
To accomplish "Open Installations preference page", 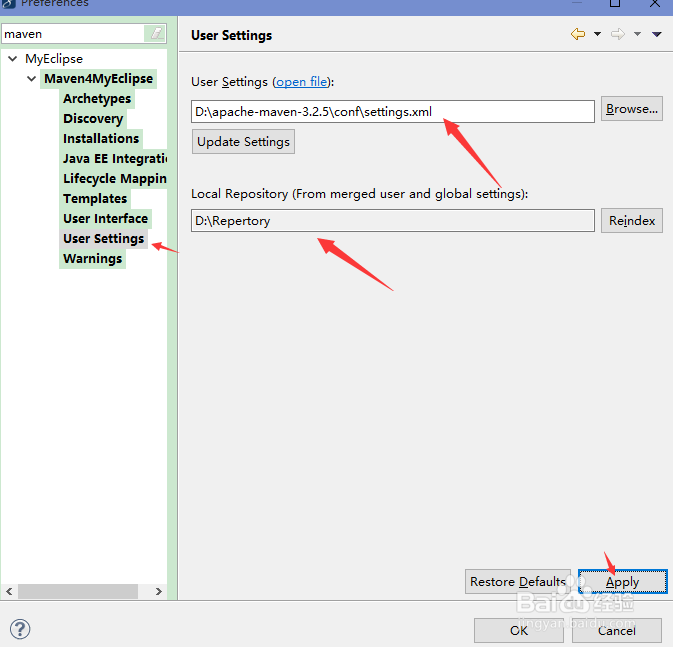I will coord(101,138).
